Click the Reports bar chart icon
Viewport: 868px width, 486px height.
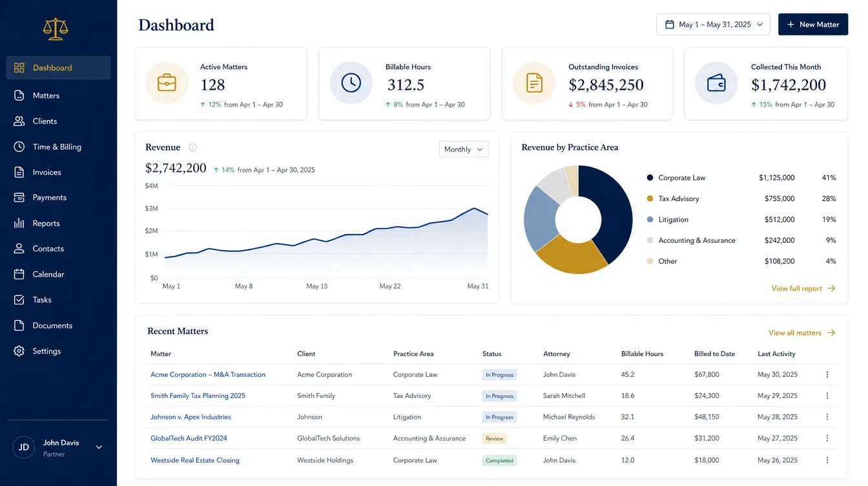click(x=19, y=223)
